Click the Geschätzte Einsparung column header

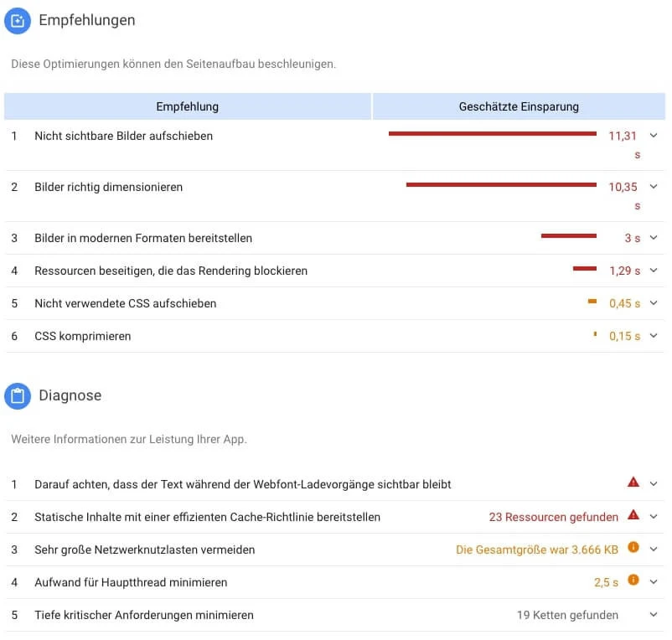tap(518, 106)
